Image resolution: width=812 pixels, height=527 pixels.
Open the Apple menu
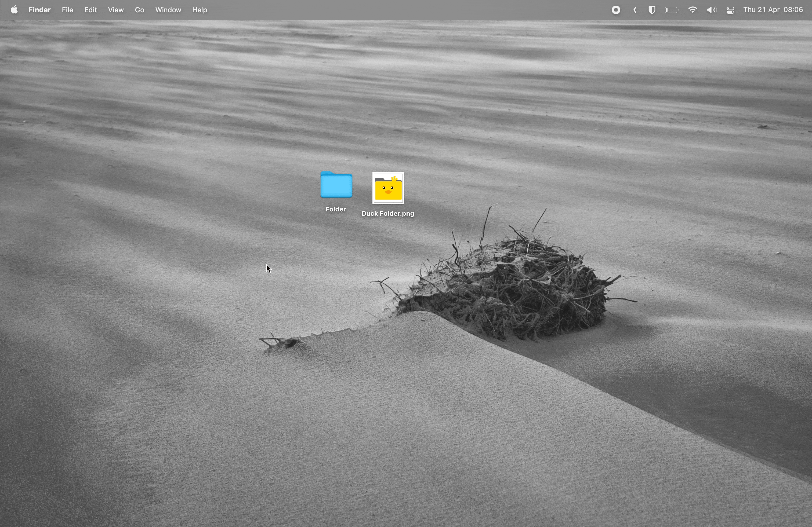(14, 10)
